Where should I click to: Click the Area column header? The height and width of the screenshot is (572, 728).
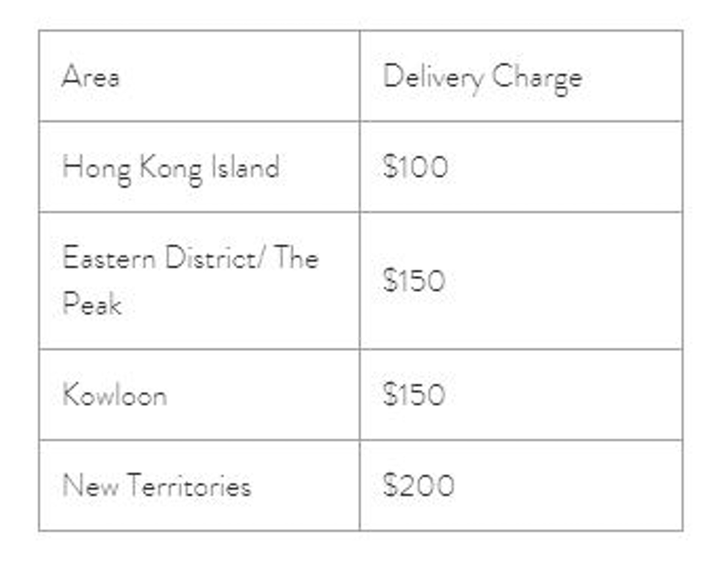[91, 76]
